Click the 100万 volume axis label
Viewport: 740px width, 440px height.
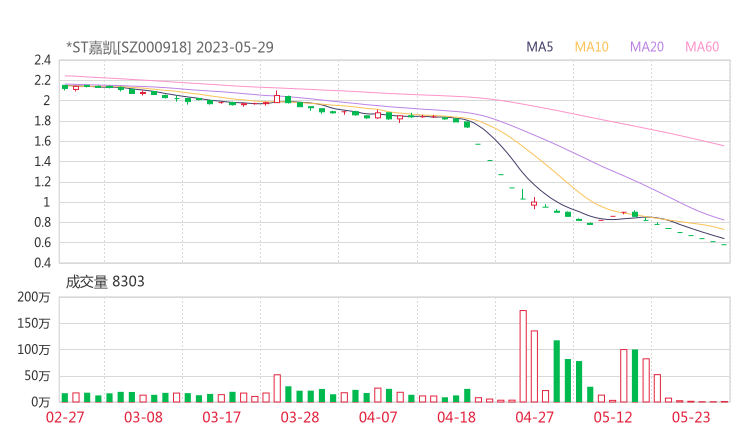(34, 350)
